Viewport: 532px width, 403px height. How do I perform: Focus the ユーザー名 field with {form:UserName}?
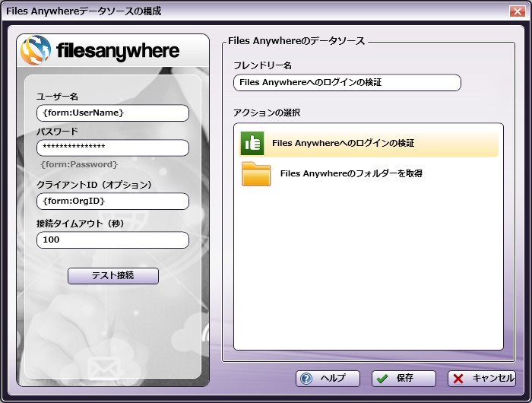[x=112, y=113]
